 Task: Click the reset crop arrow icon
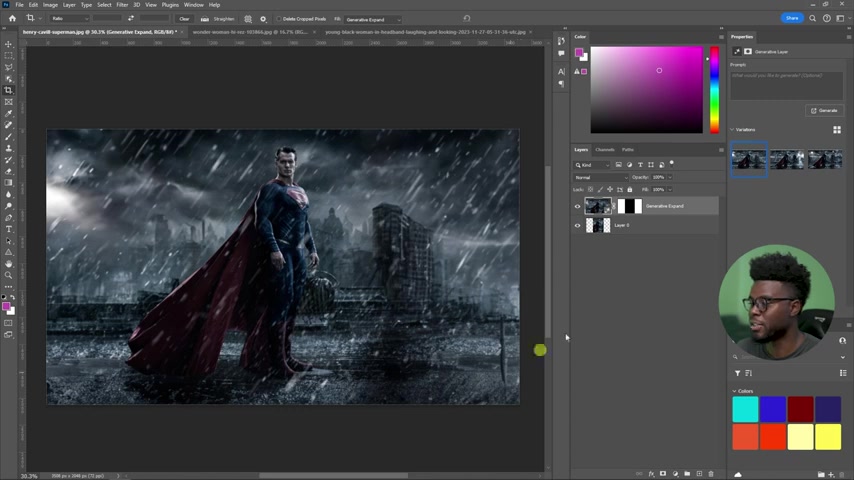point(467,18)
